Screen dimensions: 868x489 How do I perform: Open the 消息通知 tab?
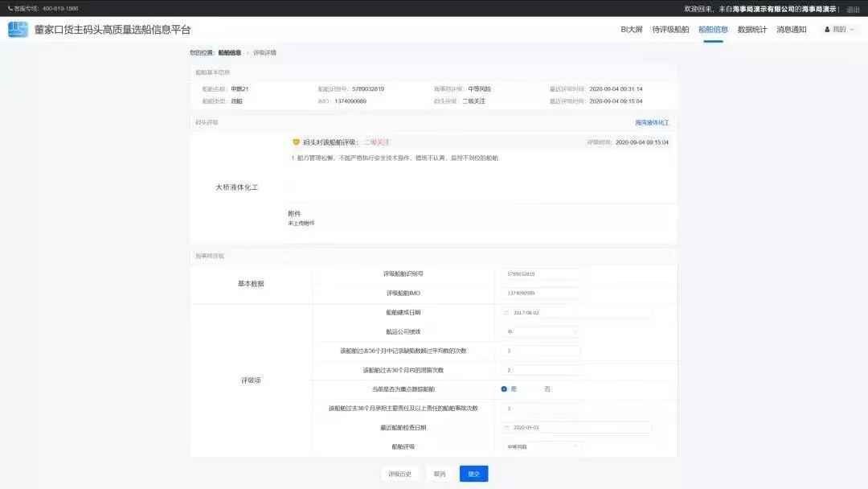[791, 30]
